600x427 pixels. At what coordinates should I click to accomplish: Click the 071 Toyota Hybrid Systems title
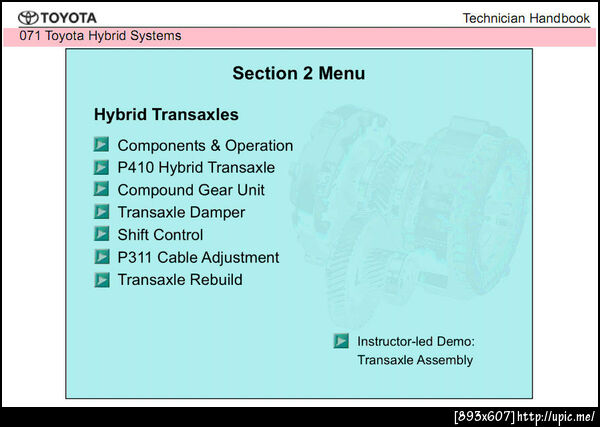click(100, 36)
